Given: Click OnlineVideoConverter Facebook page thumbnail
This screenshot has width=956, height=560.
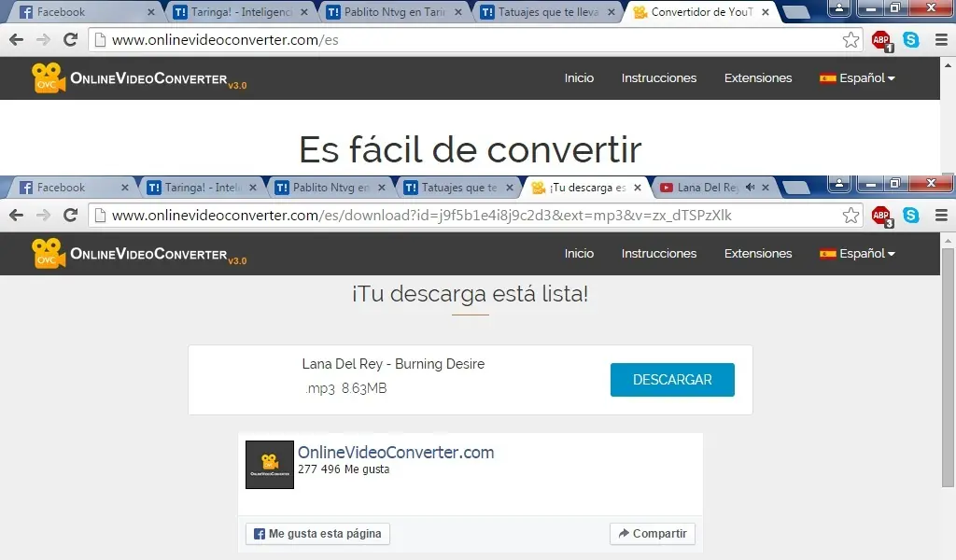Looking at the screenshot, I should [270, 464].
